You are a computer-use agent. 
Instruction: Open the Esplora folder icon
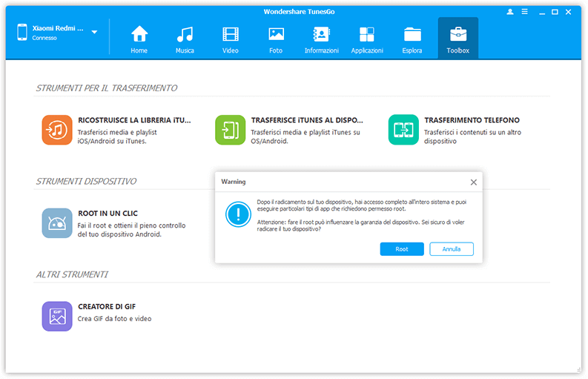coord(412,34)
